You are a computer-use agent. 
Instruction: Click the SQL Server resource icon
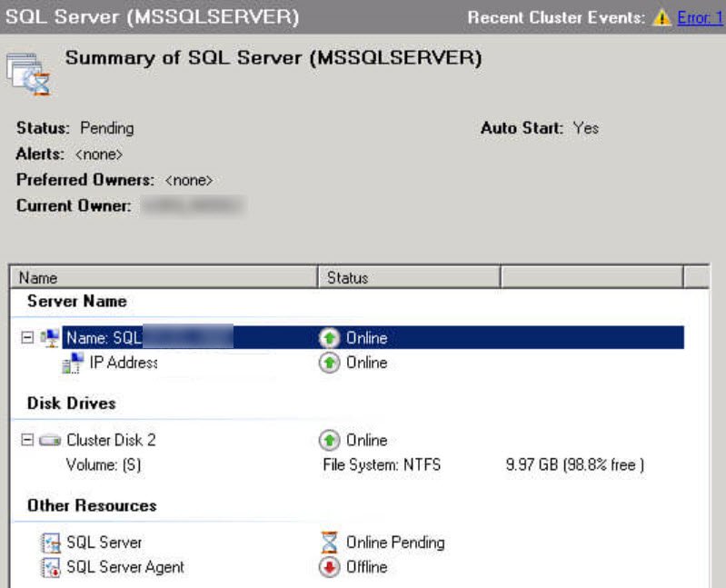[x=51, y=543]
